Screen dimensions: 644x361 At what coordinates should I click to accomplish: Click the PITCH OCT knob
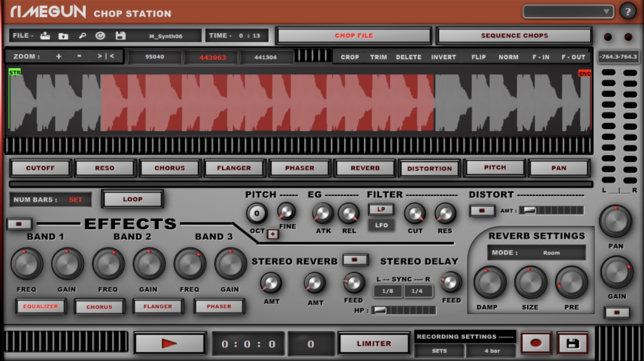coord(257,213)
